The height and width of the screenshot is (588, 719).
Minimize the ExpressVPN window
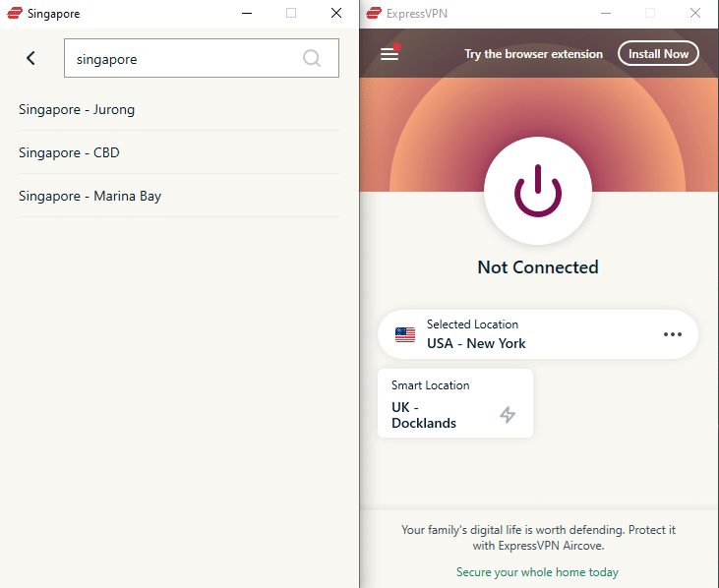[606, 14]
